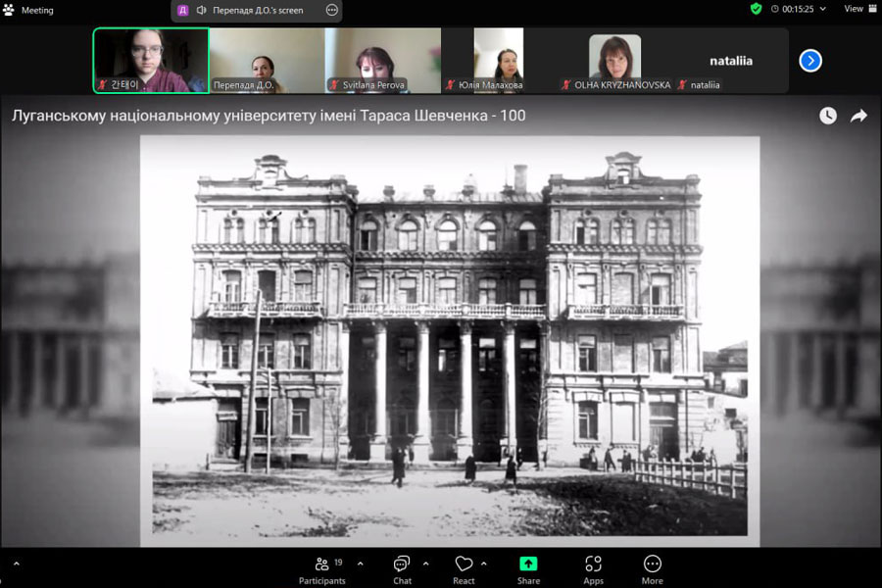Expand the Chat options chevron
Image resolution: width=882 pixels, height=588 pixels.
[x=425, y=563]
